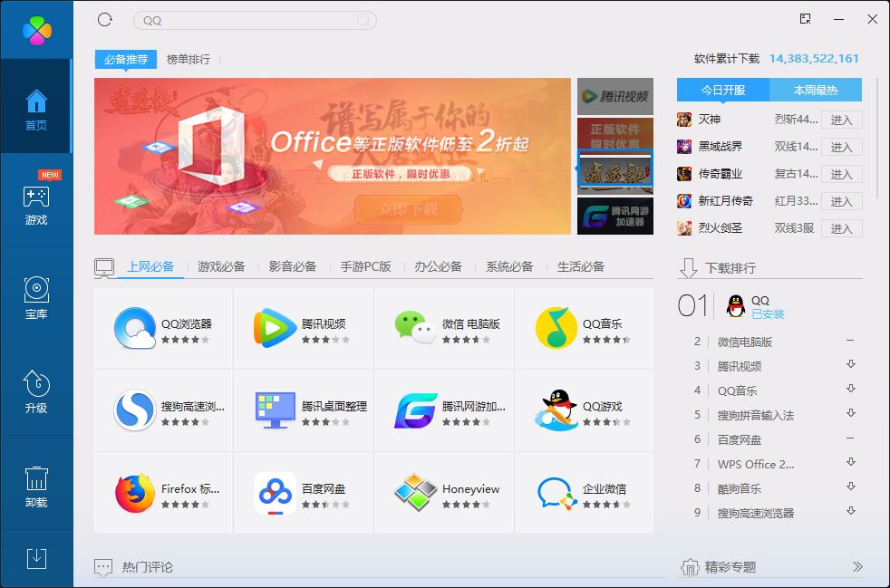The image size is (890, 588).
Task: Open the 灭神 game link
Action: pyautogui.click(x=709, y=120)
